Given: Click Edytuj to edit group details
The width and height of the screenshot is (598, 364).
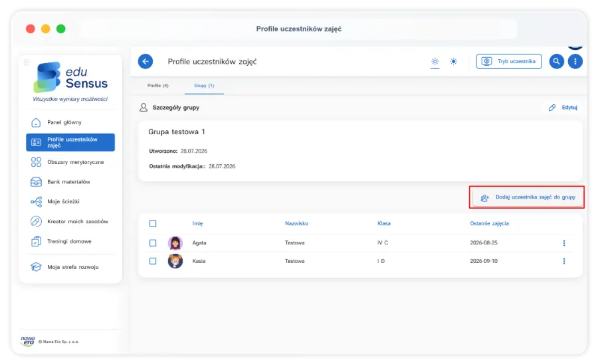Looking at the screenshot, I should pos(563,108).
